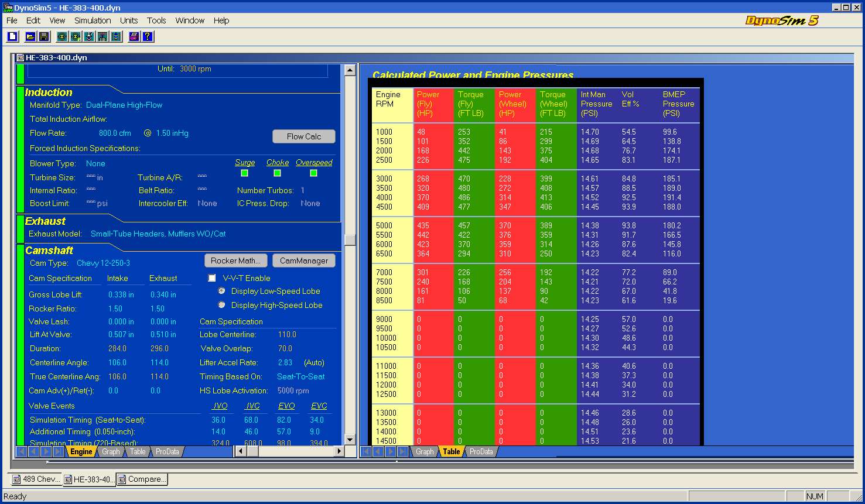Viewport: 865px width, 504px height.
Task: Click the HE-383-400.dyn child window title icon
Action: click(20, 58)
